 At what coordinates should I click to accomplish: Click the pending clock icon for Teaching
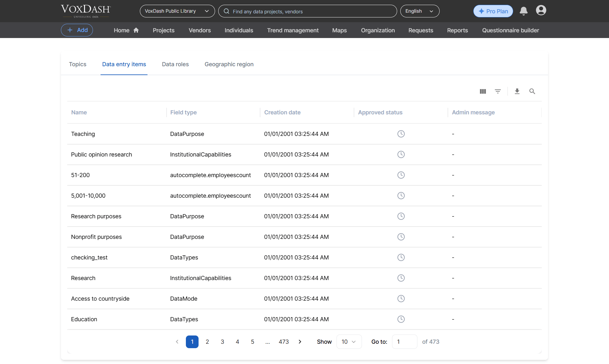[x=401, y=134]
